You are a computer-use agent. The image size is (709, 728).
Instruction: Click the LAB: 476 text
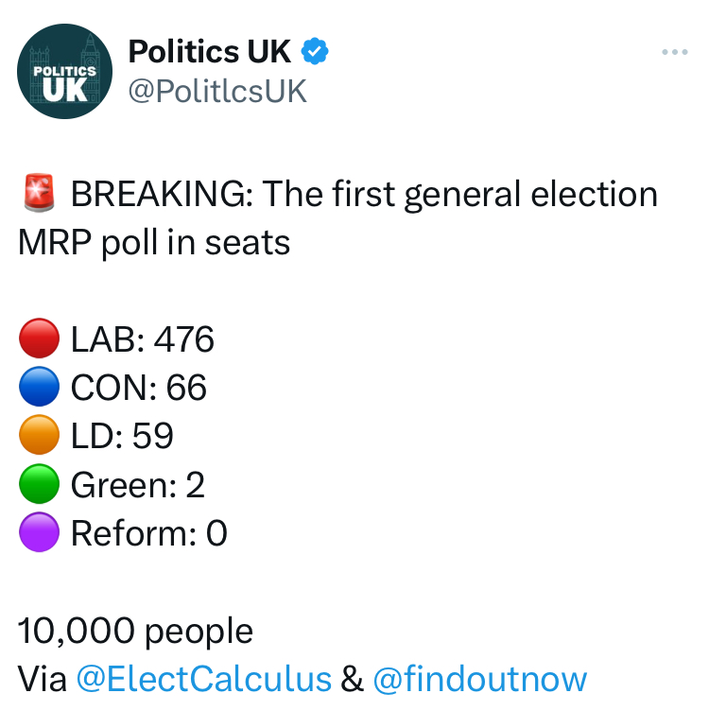[143, 338]
